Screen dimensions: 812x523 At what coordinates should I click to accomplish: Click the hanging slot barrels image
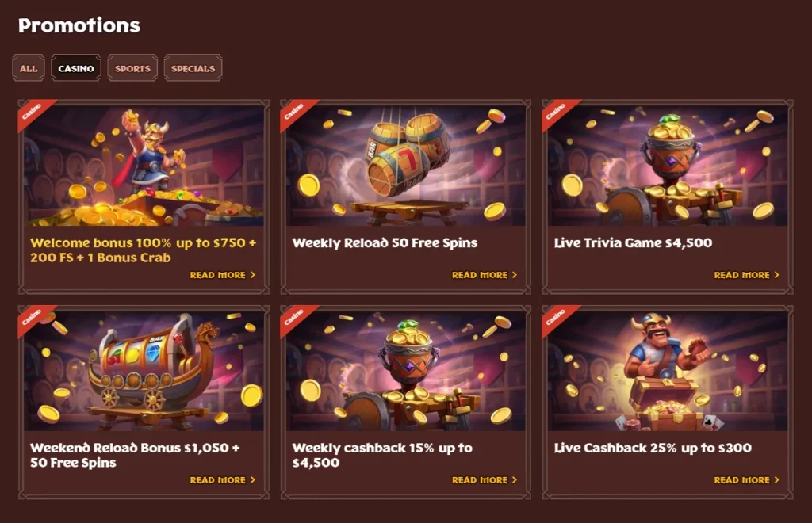(x=406, y=166)
